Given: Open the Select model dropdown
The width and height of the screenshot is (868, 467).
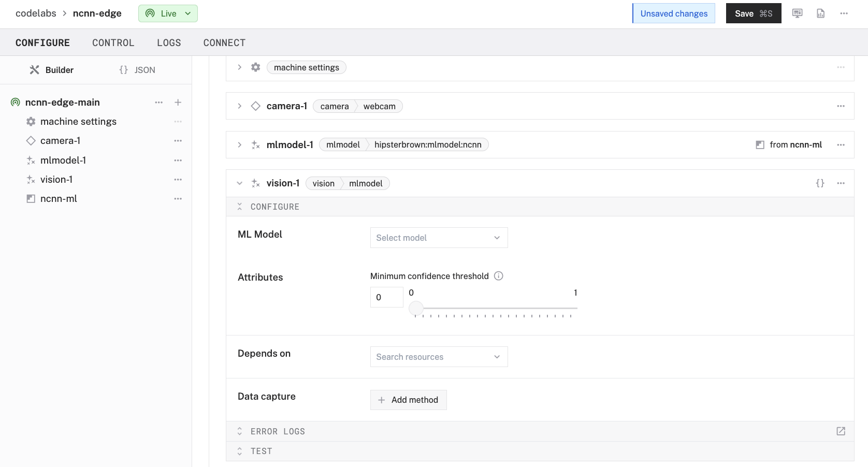Looking at the screenshot, I should click(439, 238).
